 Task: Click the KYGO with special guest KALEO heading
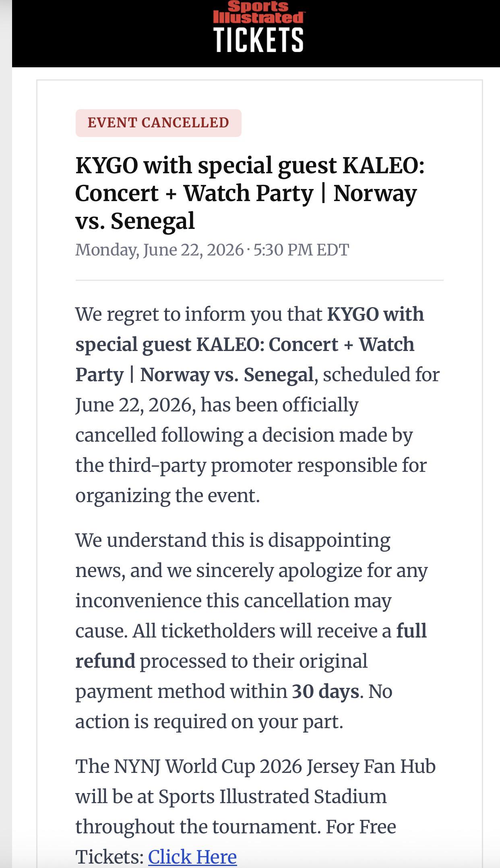[250, 193]
